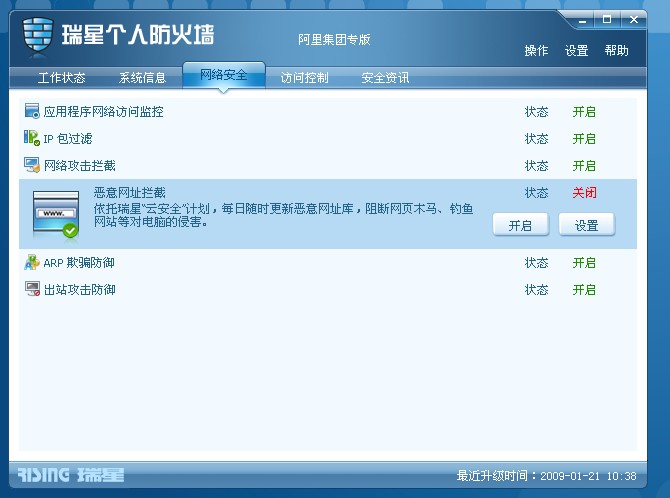670x498 pixels.
Task: Click red 关闭 status of 恶意网址拦截
Action: [x=584, y=193]
